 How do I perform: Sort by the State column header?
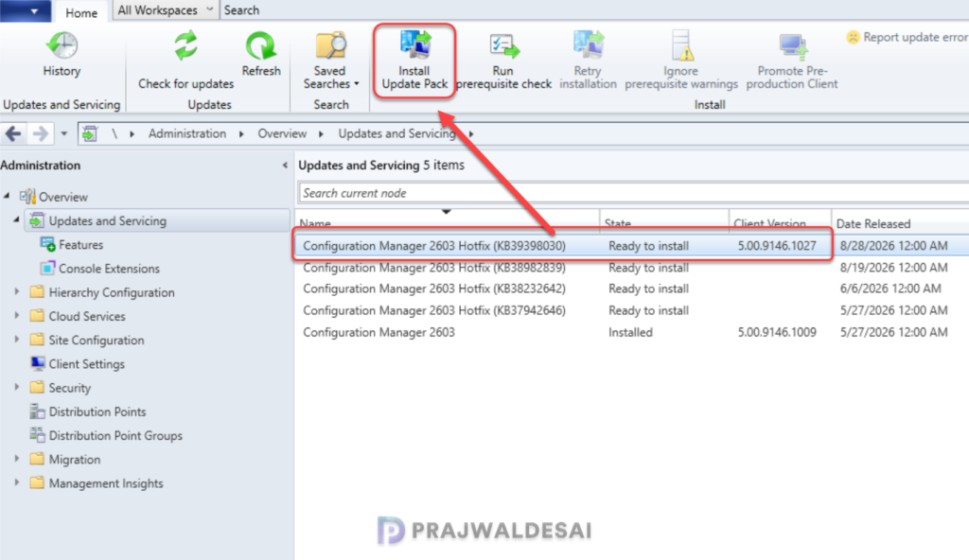pos(663,222)
